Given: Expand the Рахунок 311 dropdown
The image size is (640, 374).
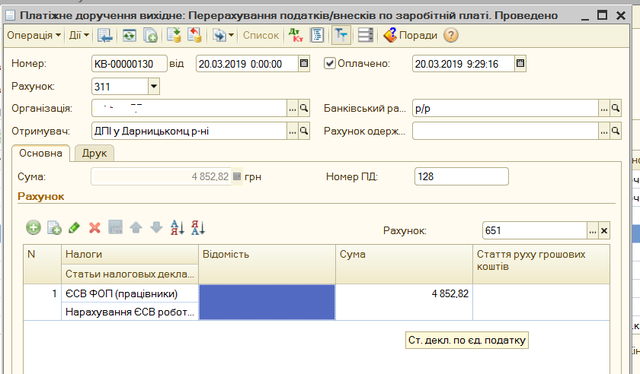Looking at the screenshot, I should click(154, 87).
